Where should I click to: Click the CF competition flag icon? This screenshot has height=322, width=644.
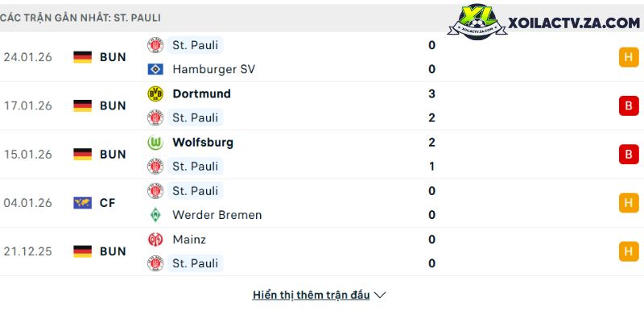(x=82, y=203)
